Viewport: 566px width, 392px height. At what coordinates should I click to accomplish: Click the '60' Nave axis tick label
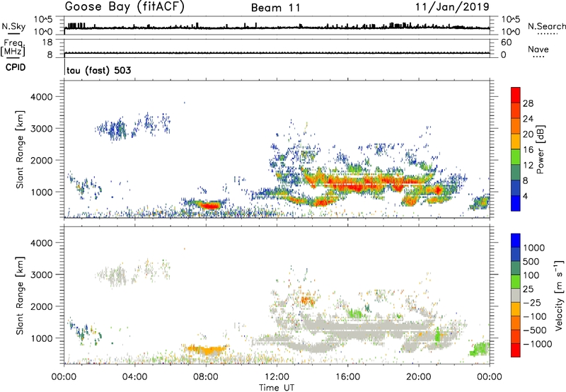506,42
